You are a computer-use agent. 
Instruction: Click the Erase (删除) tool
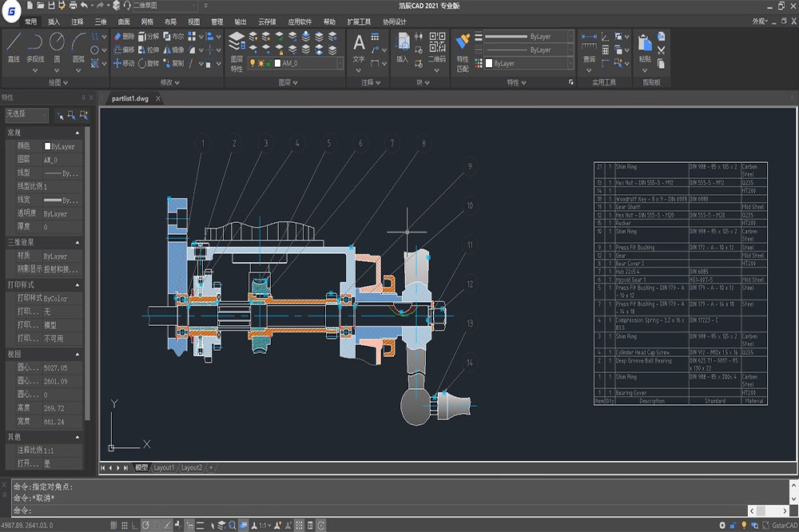(x=123, y=36)
